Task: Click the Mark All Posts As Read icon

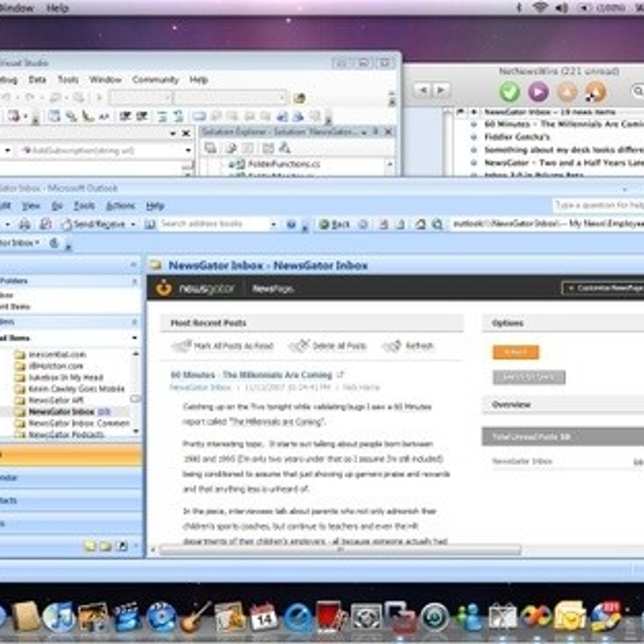Action: coord(181,346)
